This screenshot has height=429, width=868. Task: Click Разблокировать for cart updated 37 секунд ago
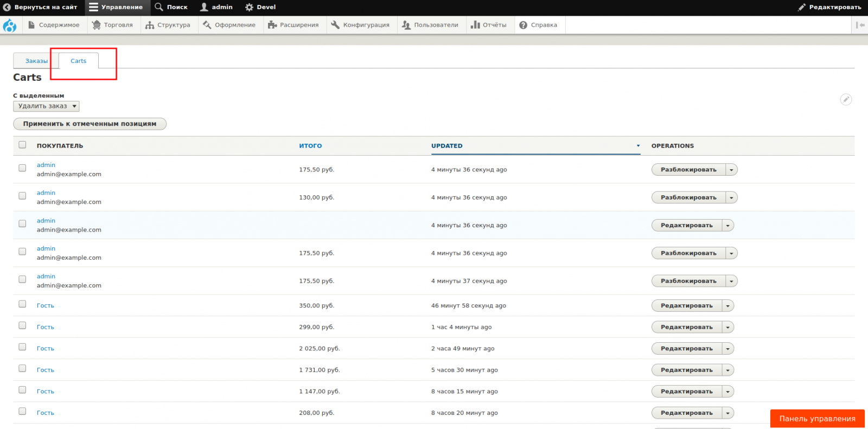click(688, 281)
